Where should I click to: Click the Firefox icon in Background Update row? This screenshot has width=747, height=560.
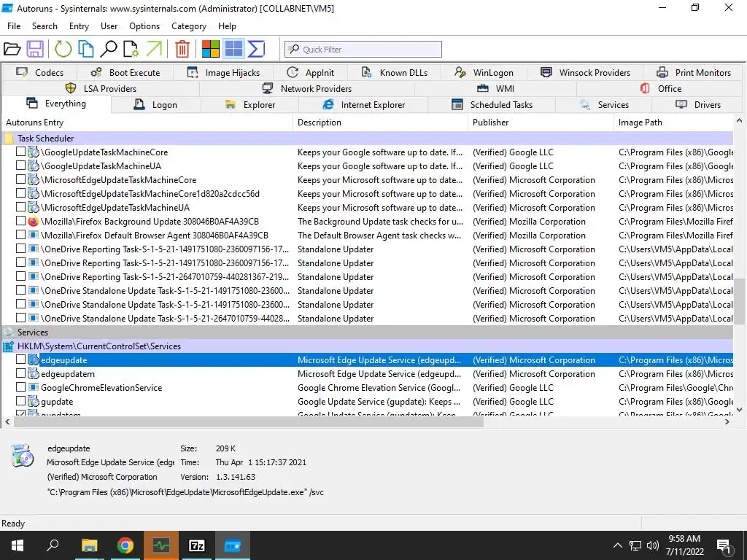click(x=34, y=222)
